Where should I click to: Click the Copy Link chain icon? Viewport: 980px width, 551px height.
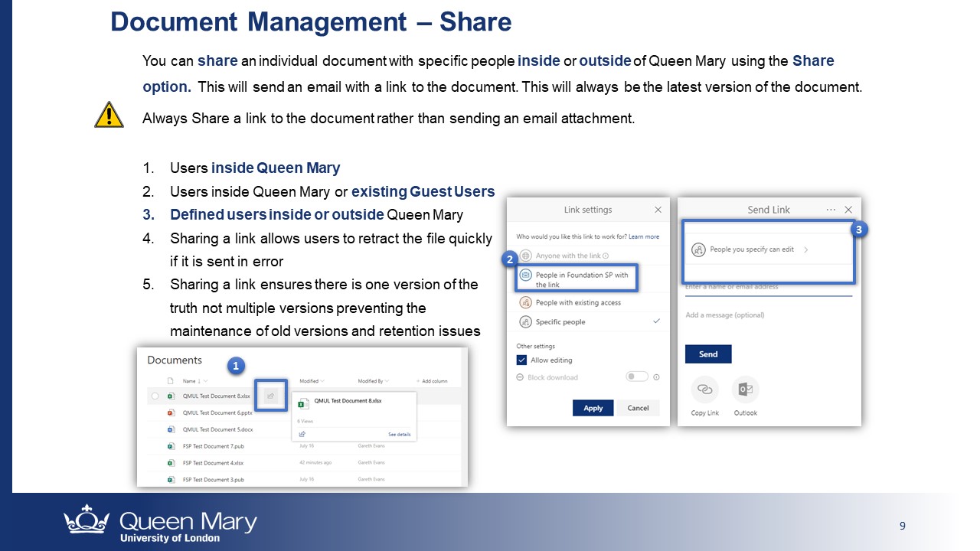[705, 390]
